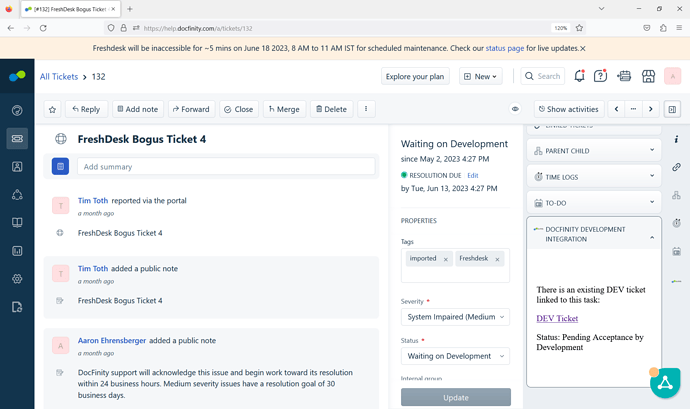Click the blue summary icon
This screenshot has height=409, width=690.
60,166
